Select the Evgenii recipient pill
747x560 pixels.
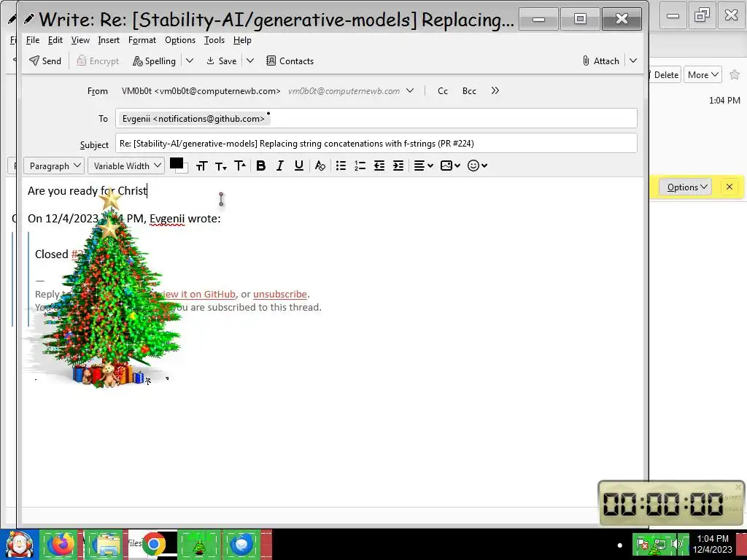click(193, 119)
